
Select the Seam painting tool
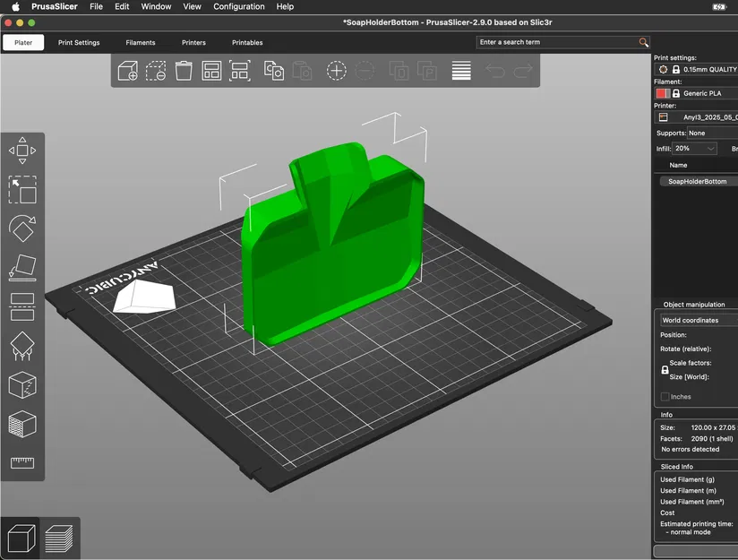point(22,384)
